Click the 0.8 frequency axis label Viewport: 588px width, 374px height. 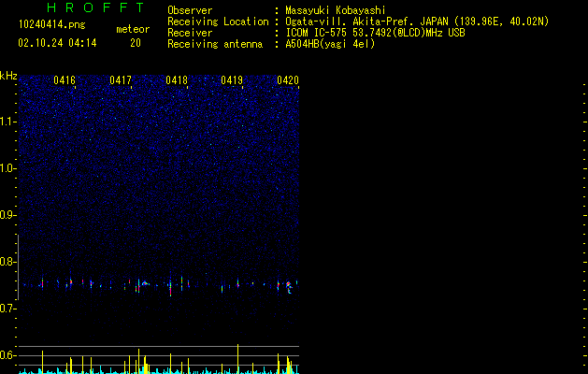click(x=7, y=262)
